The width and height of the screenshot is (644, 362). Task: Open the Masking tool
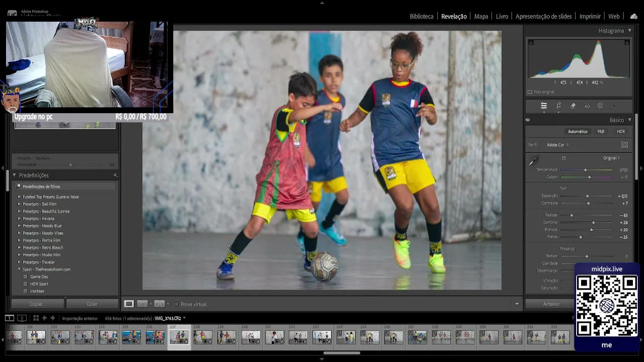point(600,106)
